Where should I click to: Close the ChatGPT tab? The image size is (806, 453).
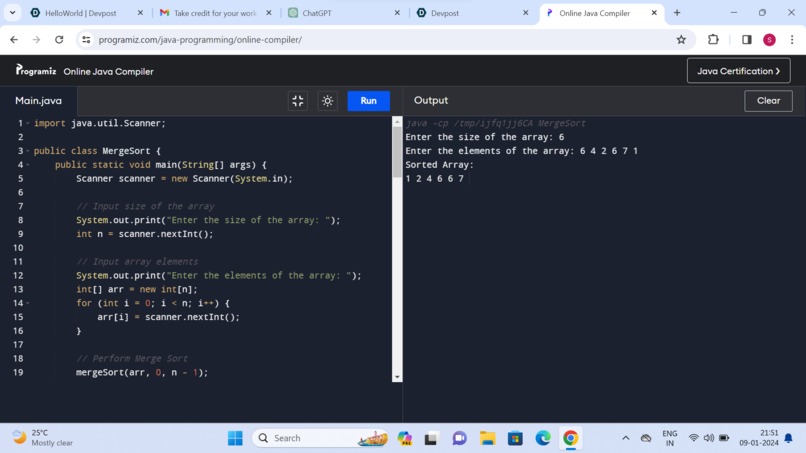coord(397,13)
